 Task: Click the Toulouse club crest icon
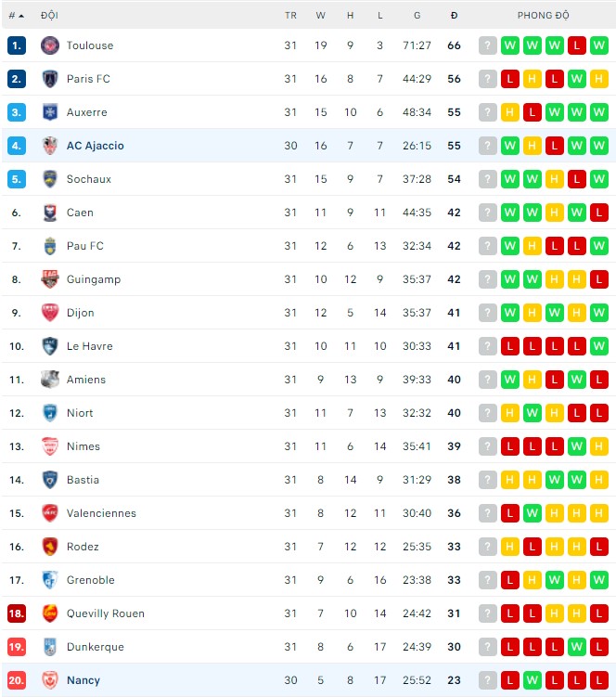[x=50, y=45]
